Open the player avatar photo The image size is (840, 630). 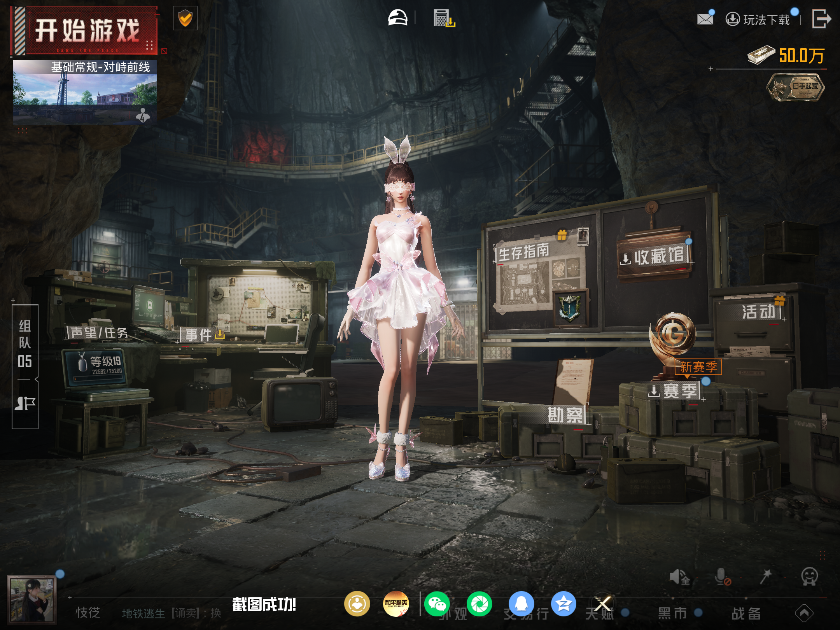coord(32,600)
